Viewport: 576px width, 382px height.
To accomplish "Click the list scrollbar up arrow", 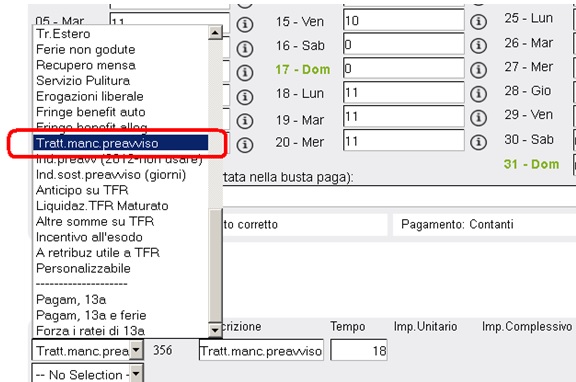I will (x=215, y=33).
